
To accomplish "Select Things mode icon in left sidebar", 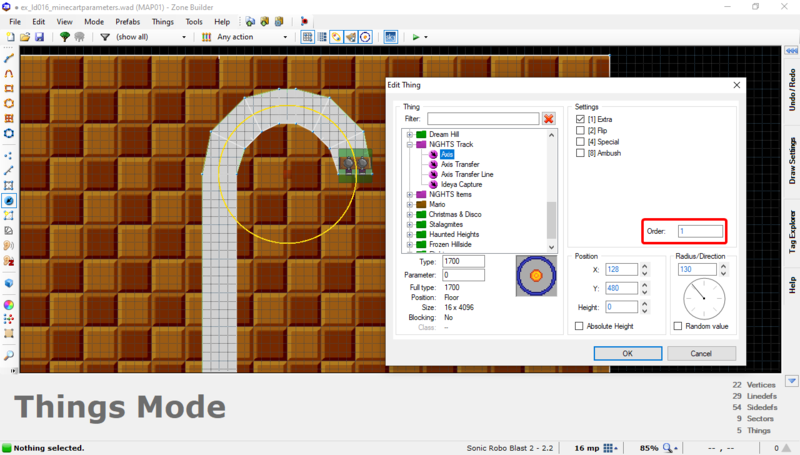I will [x=9, y=200].
